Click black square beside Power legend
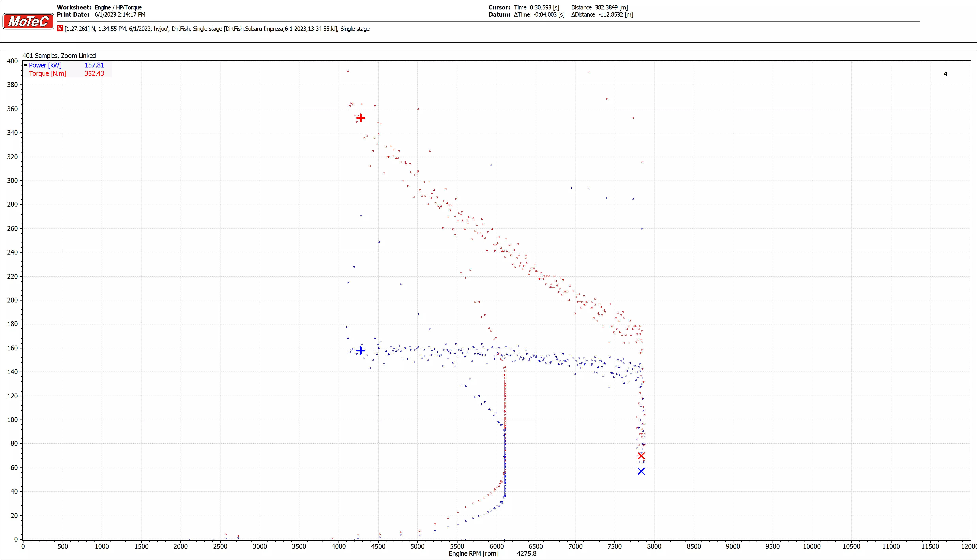The width and height of the screenshot is (977, 560). click(x=25, y=65)
